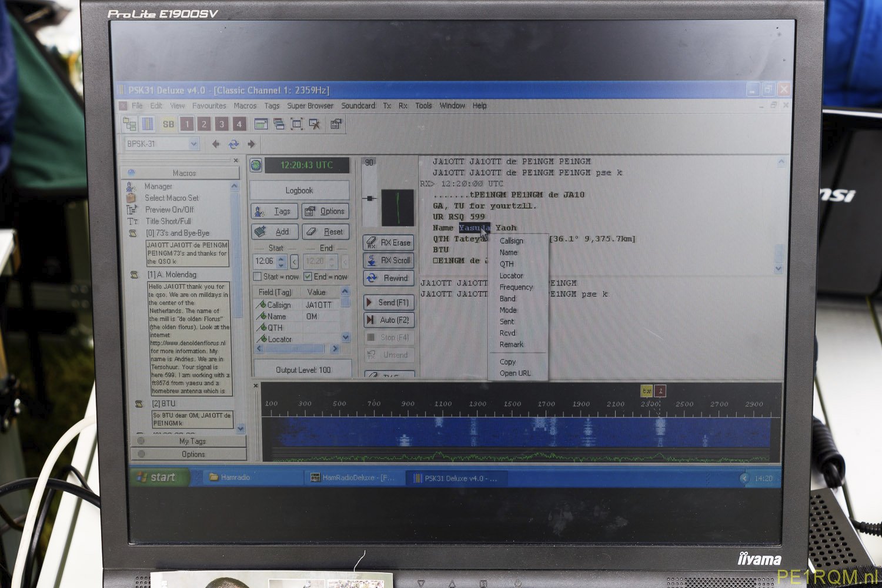This screenshot has height=588, width=882.
Task: Click the arrow button beside Start time
Action: click(294, 262)
